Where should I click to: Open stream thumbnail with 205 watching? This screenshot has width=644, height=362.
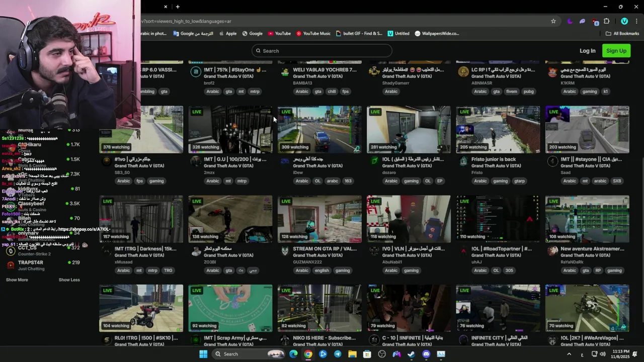point(498,129)
